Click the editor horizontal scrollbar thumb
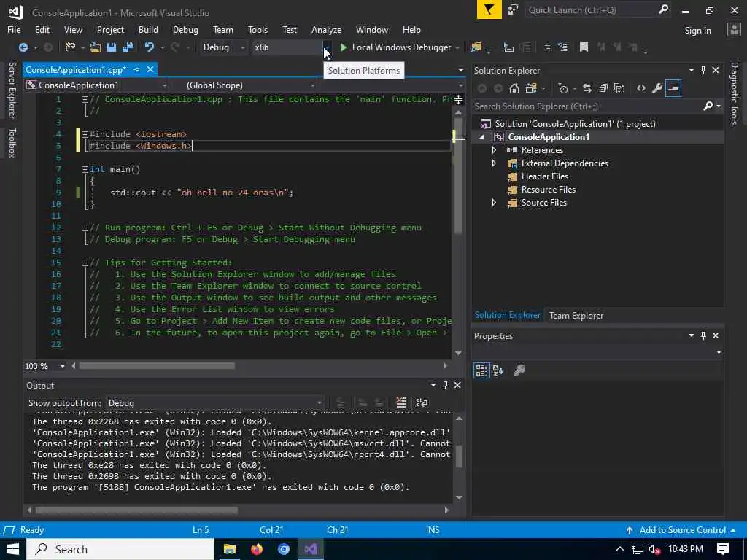Viewport: 747px width, 560px height. (157, 366)
